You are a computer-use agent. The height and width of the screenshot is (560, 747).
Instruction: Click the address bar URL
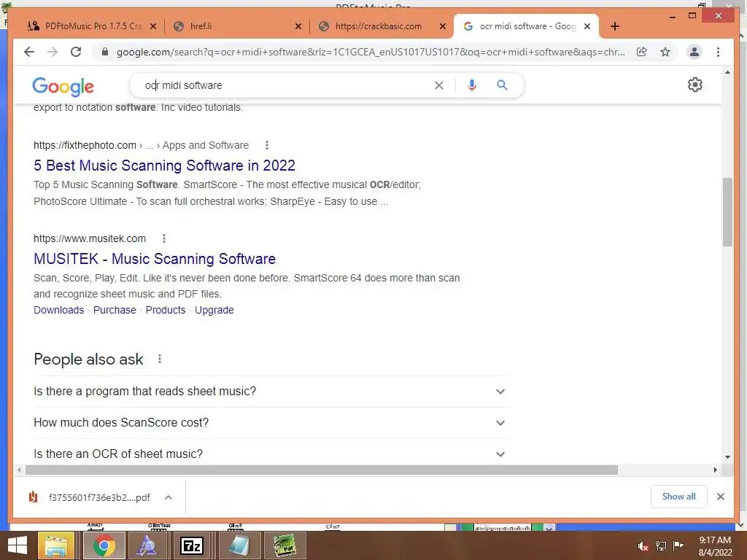click(371, 52)
